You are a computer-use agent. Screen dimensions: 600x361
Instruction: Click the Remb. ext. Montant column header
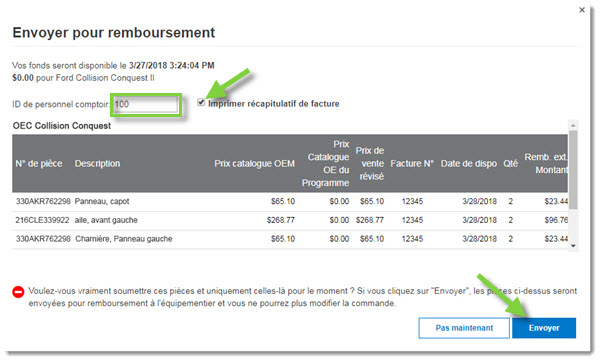546,163
